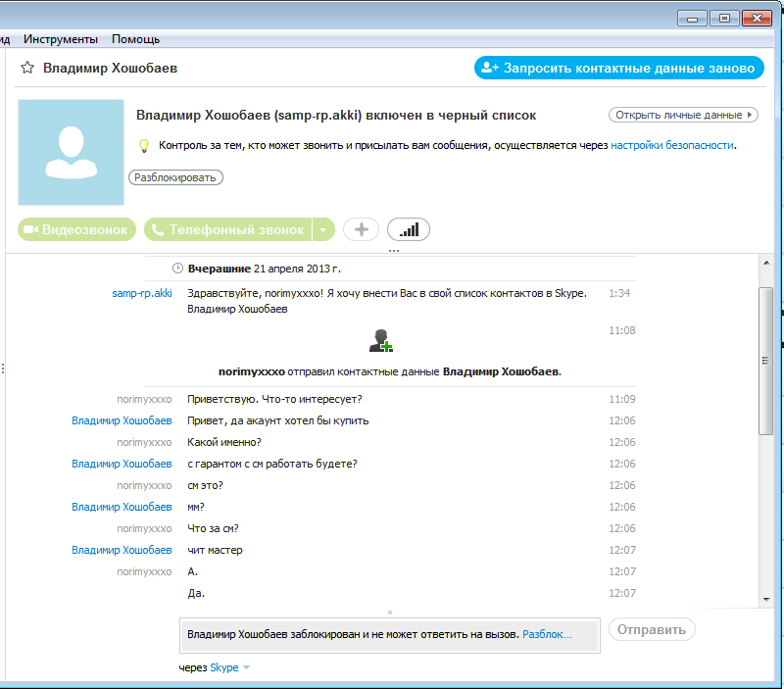Viewport: 784px width, 689px height.
Task: Close the Skype window
Action: [757, 19]
